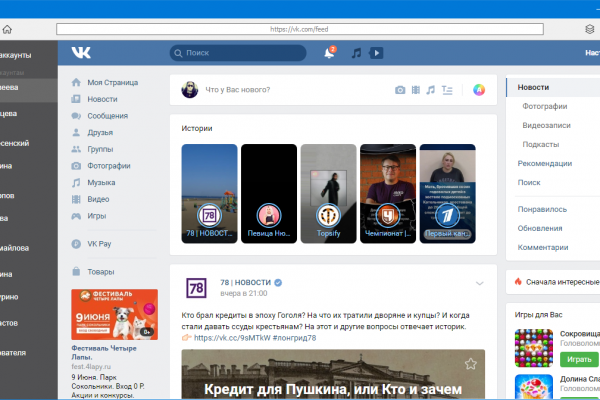Screen dimensions: 600x400
Task: Click the verified checkmark badge
Action: [x=278, y=282]
